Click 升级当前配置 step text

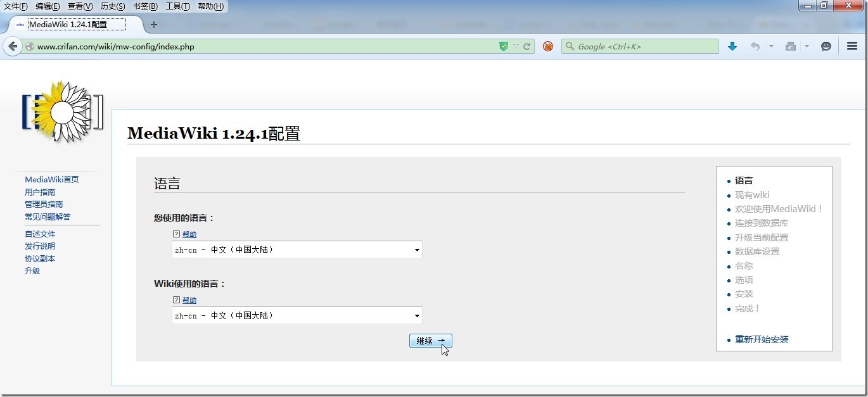pos(762,237)
